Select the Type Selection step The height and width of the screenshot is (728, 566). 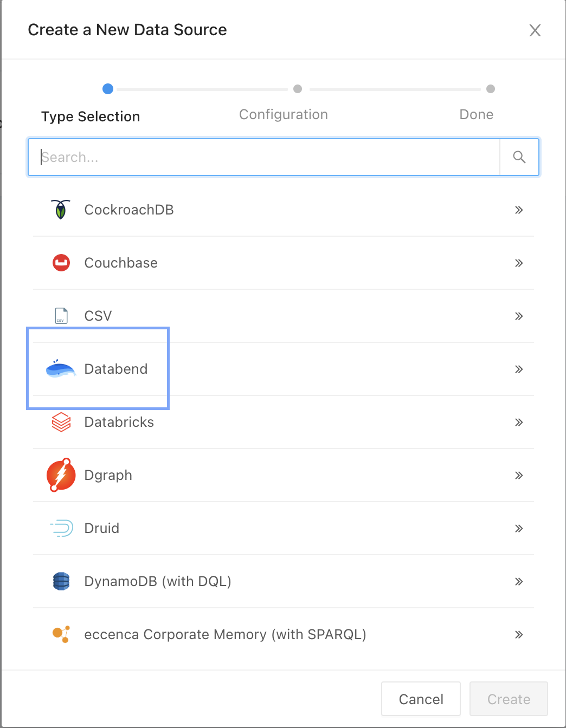click(x=108, y=89)
